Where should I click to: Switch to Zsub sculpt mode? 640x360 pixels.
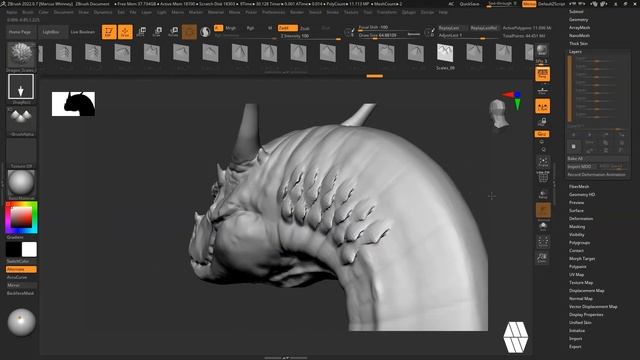[304, 29]
